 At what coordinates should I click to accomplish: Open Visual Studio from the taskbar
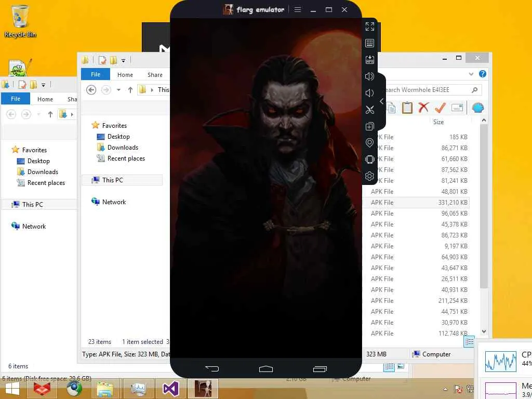(x=170, y=389)
